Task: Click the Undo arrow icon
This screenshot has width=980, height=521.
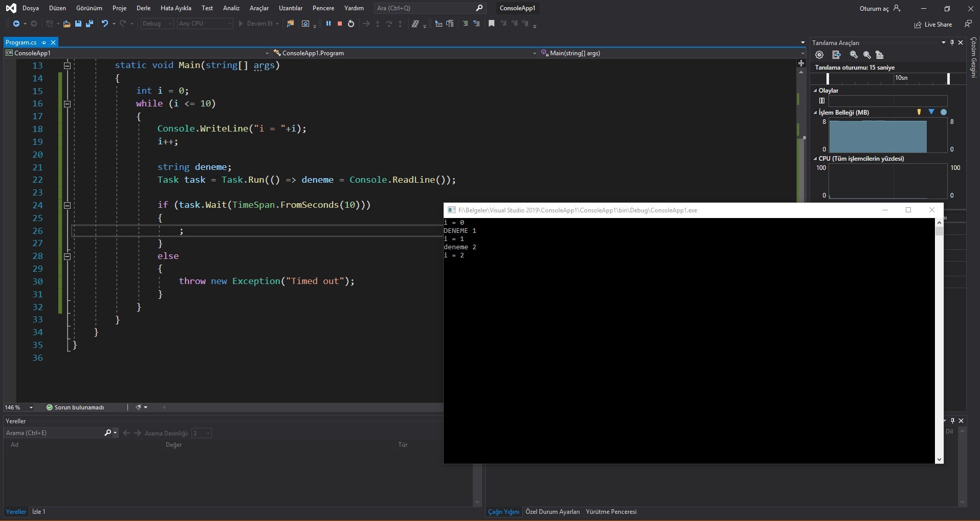Action: pyautogui.click(x=105, y=24)
